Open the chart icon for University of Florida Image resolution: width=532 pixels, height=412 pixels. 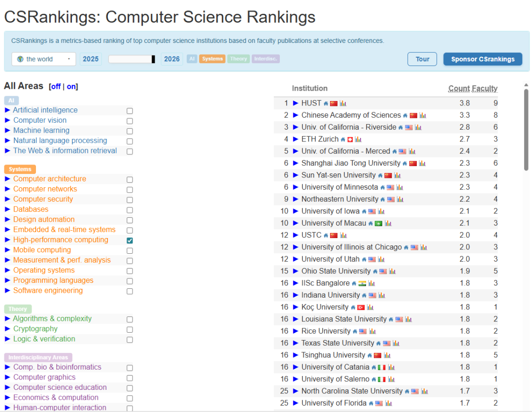[x=389, y=403]
